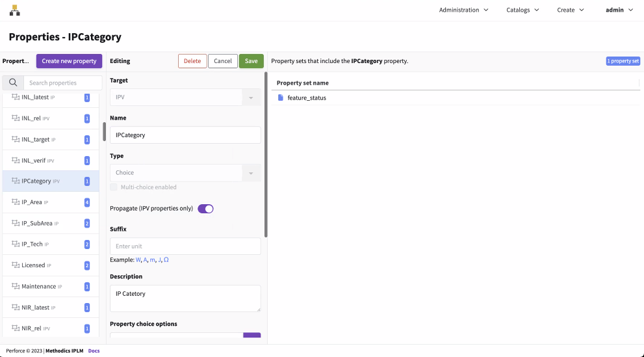Click the Delete button

click(192, 61)
